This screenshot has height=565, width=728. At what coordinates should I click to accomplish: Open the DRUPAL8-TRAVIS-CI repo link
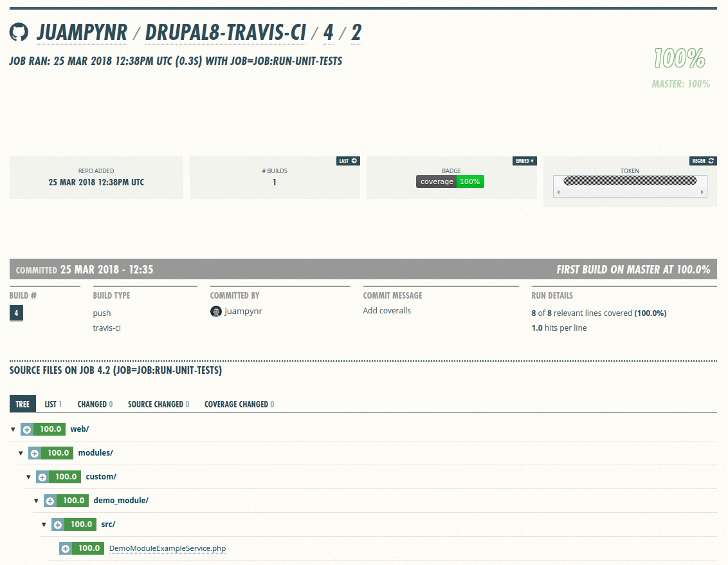click(225, 33)
